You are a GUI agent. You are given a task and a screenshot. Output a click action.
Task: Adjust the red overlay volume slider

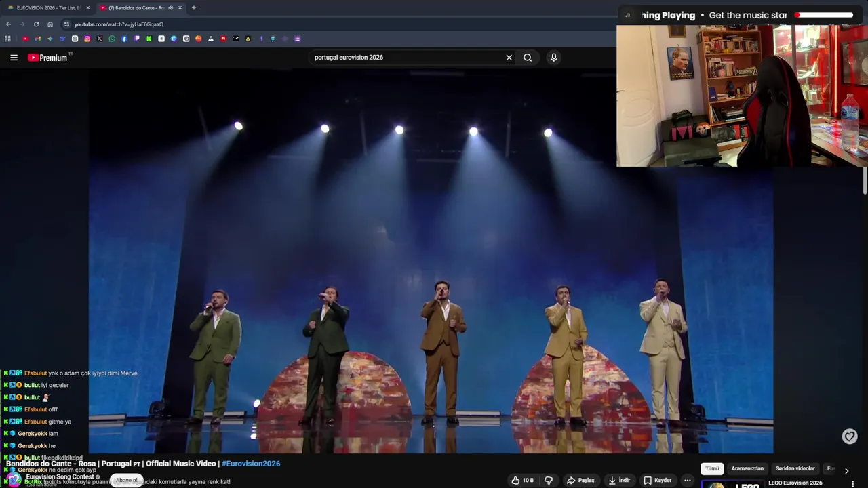[825, 15]
